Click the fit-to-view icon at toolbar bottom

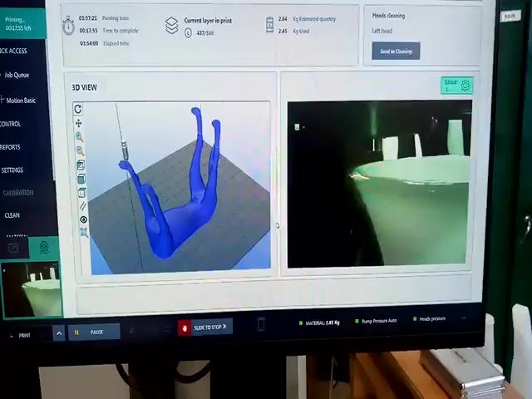84,233
